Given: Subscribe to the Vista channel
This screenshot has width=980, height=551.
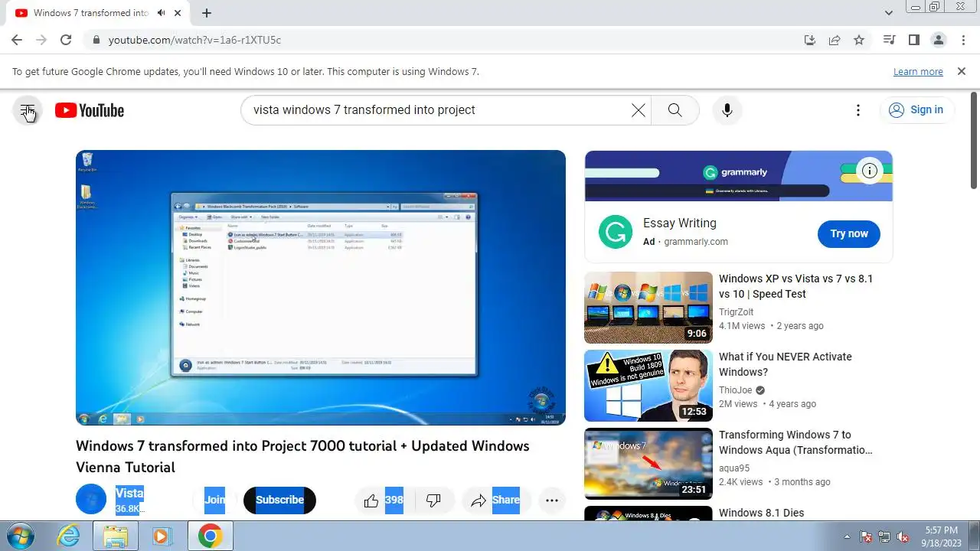Looking at the screenshot, I should point(279,500).
